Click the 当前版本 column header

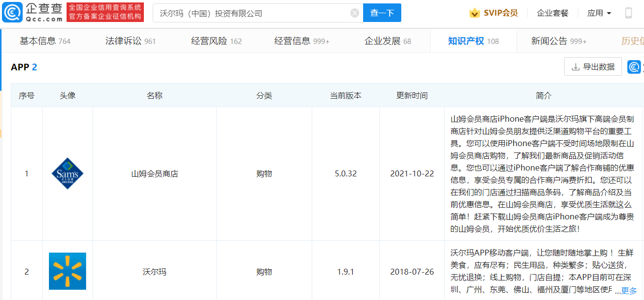click(346, 95)
